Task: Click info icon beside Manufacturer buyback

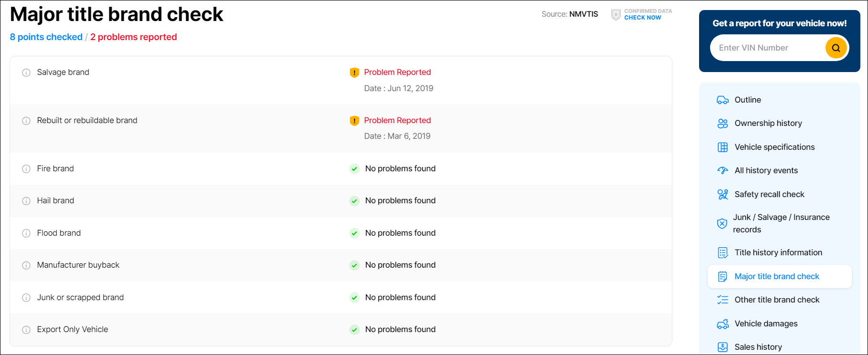Action: click(26, 265)
